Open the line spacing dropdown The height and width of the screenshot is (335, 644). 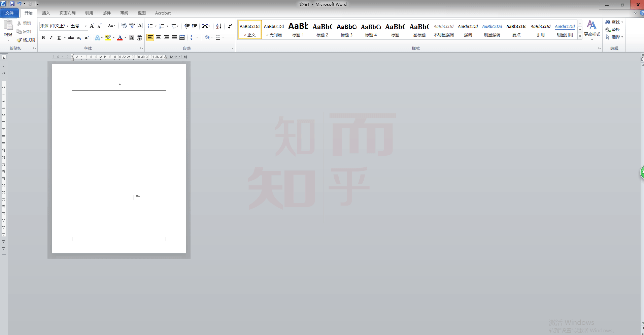point(194,37)
